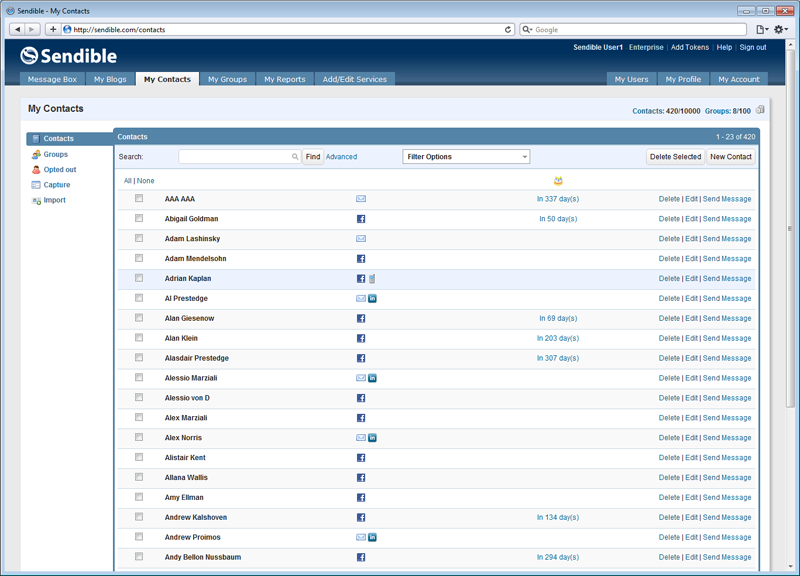This screenshot has width=800, height=576.
Task: Click email icon for AAA AAA
Action: point(361,199)
